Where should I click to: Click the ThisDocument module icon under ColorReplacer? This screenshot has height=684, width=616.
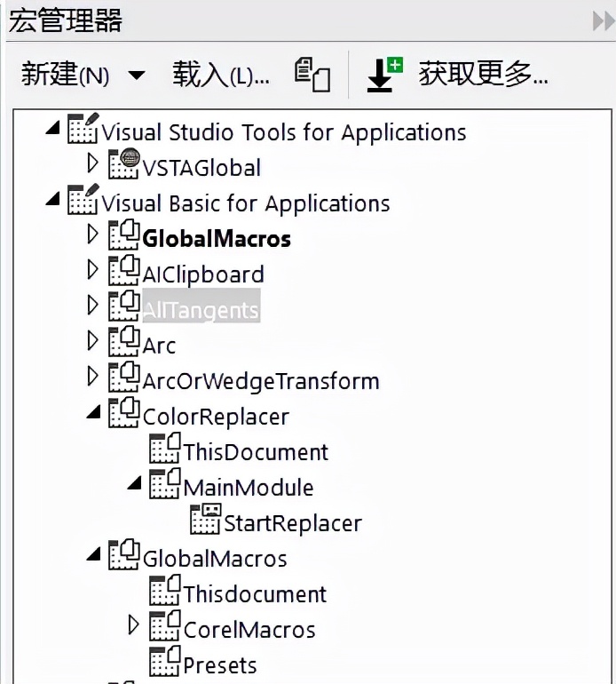(165, 448)
